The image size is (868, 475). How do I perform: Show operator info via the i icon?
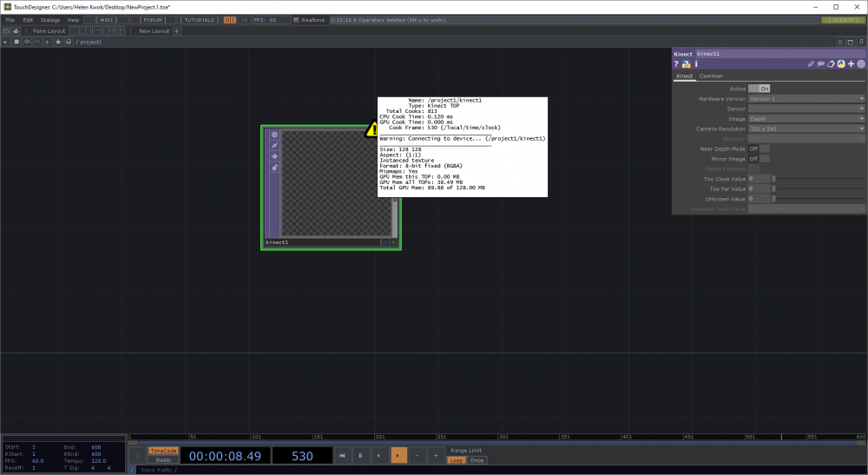tap(696, 64)
